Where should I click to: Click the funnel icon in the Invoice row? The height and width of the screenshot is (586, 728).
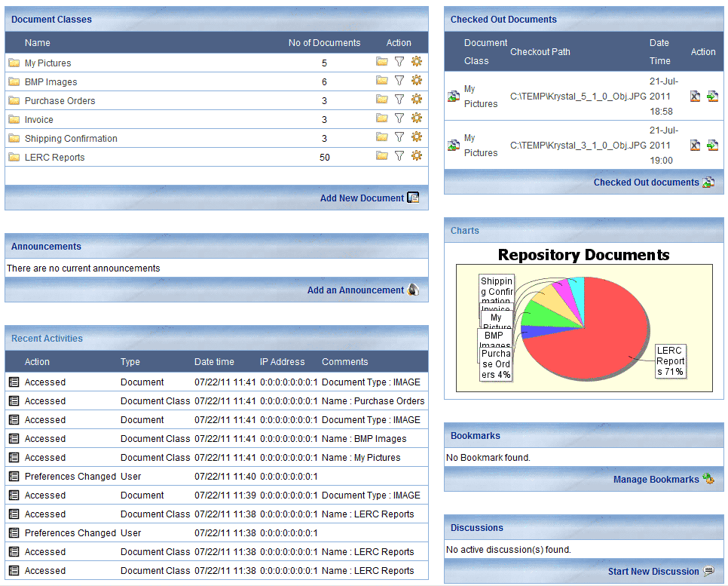(399, 118)
